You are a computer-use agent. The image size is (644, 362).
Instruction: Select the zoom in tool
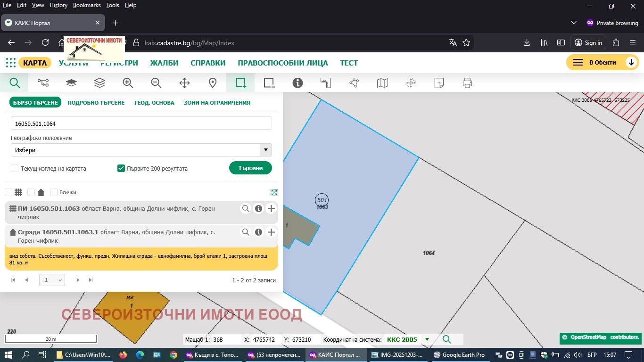pos(127,82)
